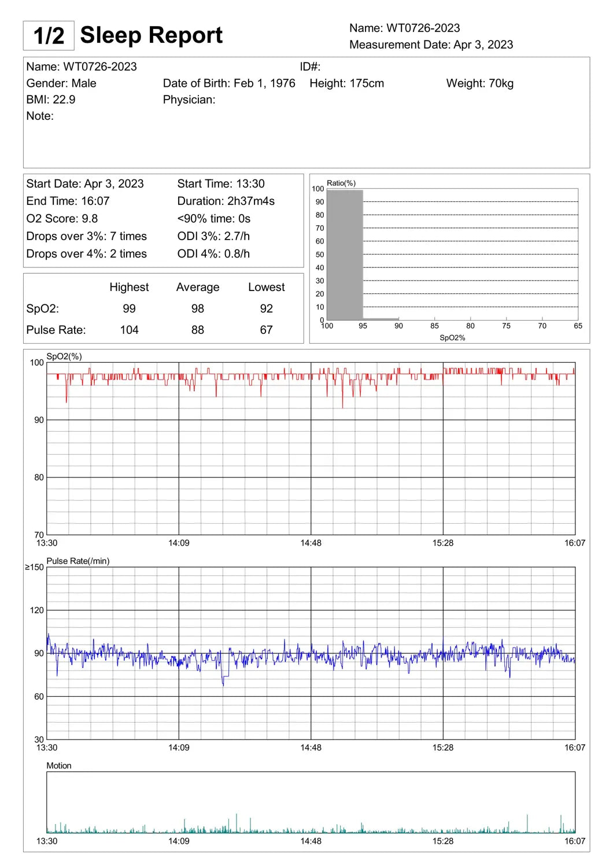This screenshot has width=613, height=868.
Task: Click the Motion chart label
Action: pyautogui.click(x=59, y=766)
